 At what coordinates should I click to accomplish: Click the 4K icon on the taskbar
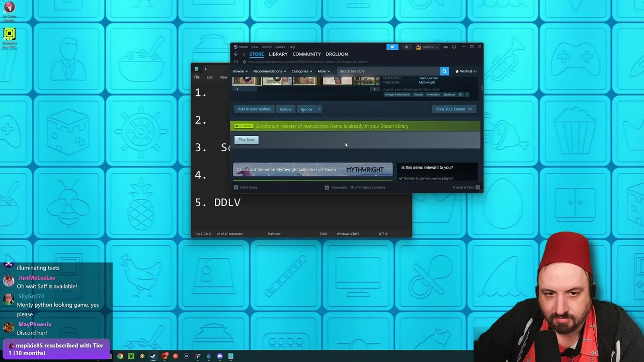(187, 356)
